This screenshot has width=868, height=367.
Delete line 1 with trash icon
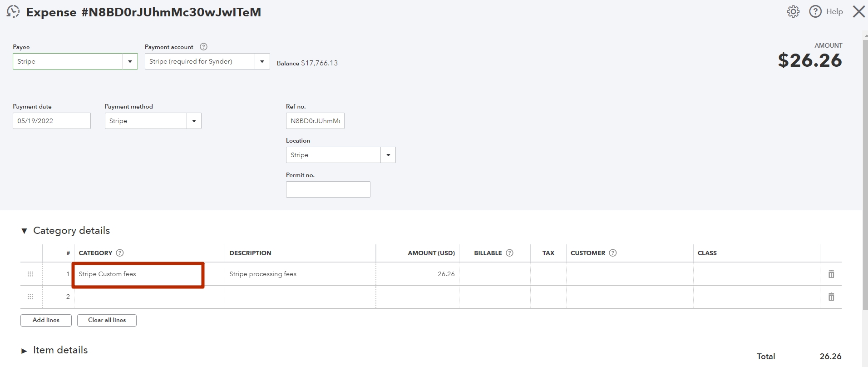(831, 274)
